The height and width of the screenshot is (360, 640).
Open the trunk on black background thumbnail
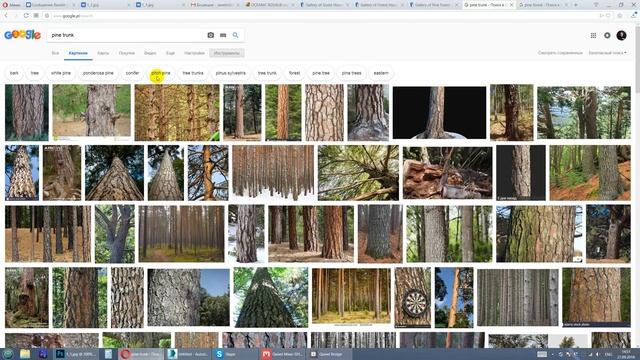[x=439, y=113]
